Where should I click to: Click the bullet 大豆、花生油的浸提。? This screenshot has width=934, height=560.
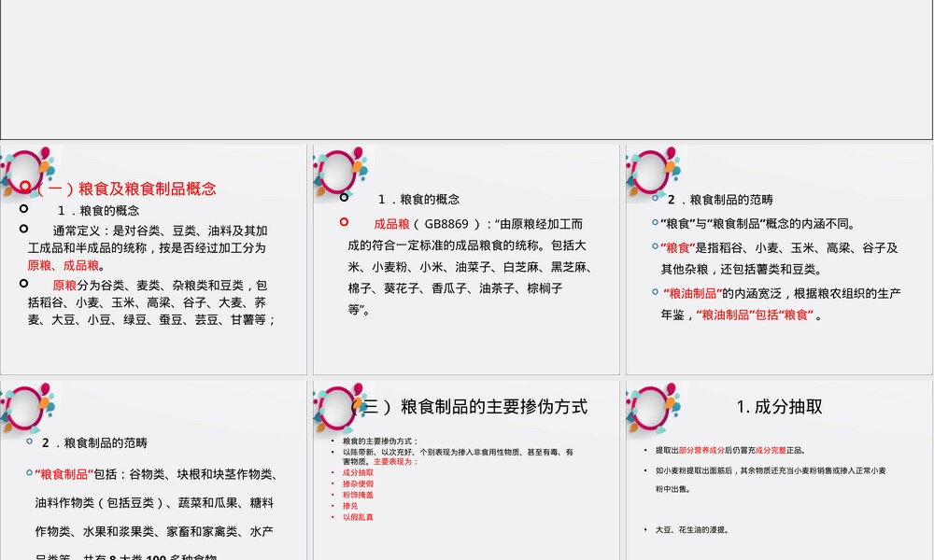click(x=692, y=529)
